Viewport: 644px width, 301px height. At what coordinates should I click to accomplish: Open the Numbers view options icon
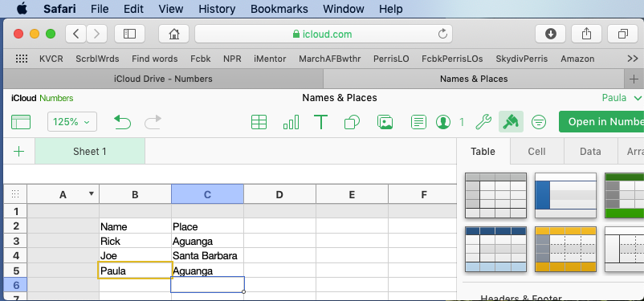click(x=21, y=122)
